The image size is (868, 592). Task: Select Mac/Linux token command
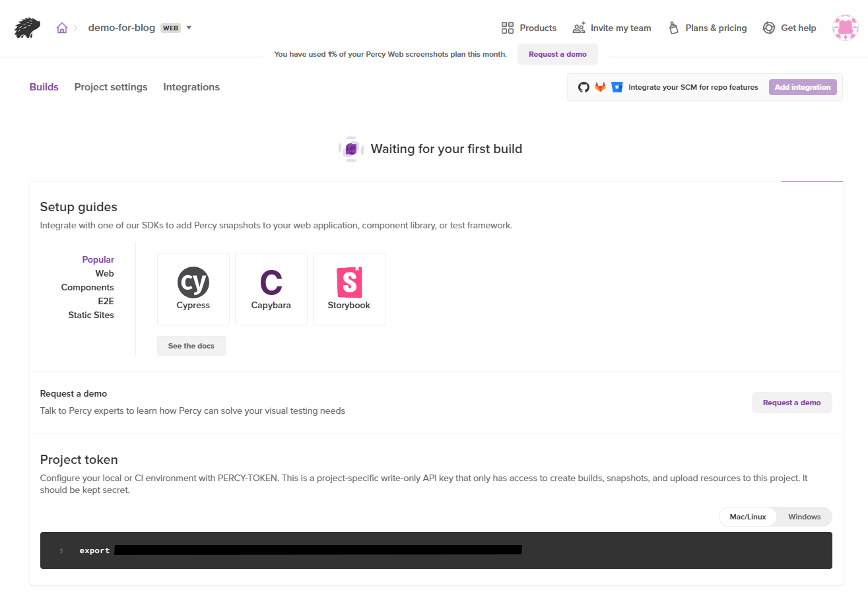pyautogui.click(x=748, y=517)
